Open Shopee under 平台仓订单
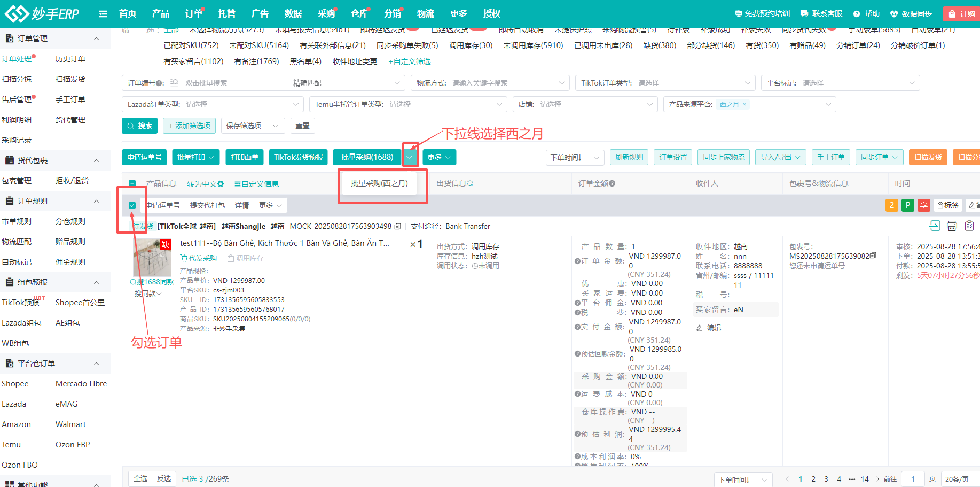This screenshot has width=980, height=487. [15, 384]
